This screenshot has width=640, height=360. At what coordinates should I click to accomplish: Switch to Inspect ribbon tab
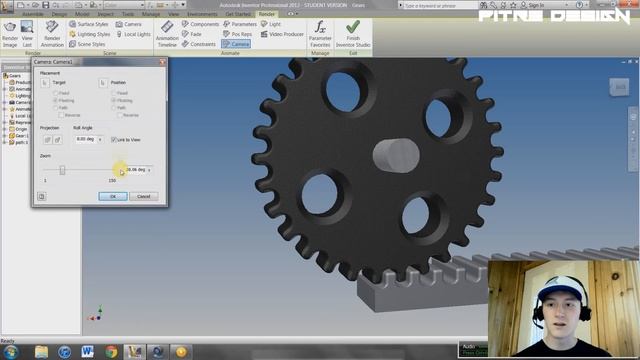tap(105, 14)
